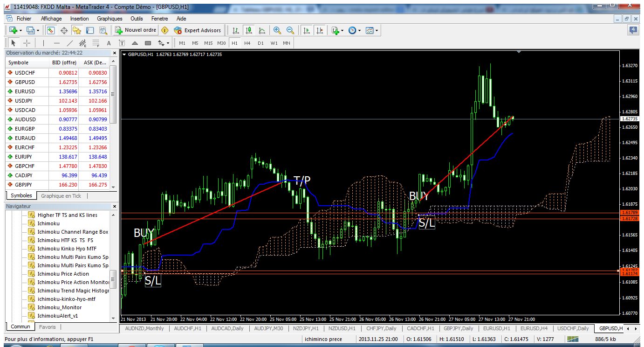The height and width of the screenshot is (347, 644).
Task: Select the H4 timeframe button
Action: [x=247, y=43]
